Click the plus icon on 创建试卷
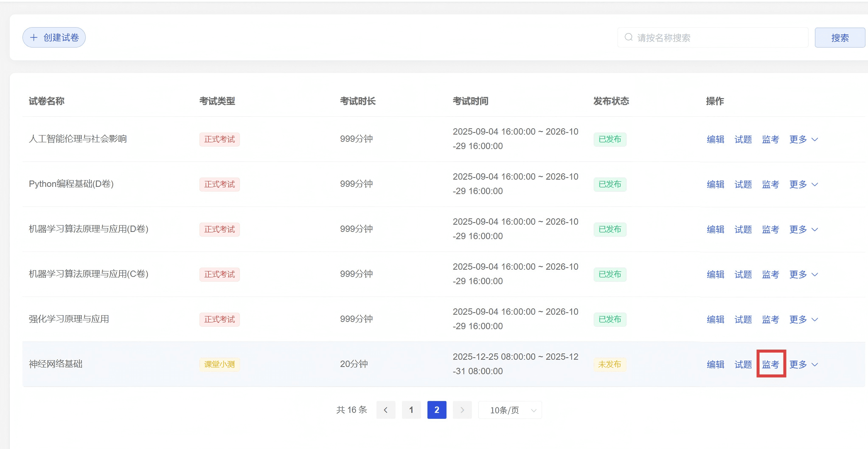The width and height of the screenshot is (868, 449). [x=34, y=38]
